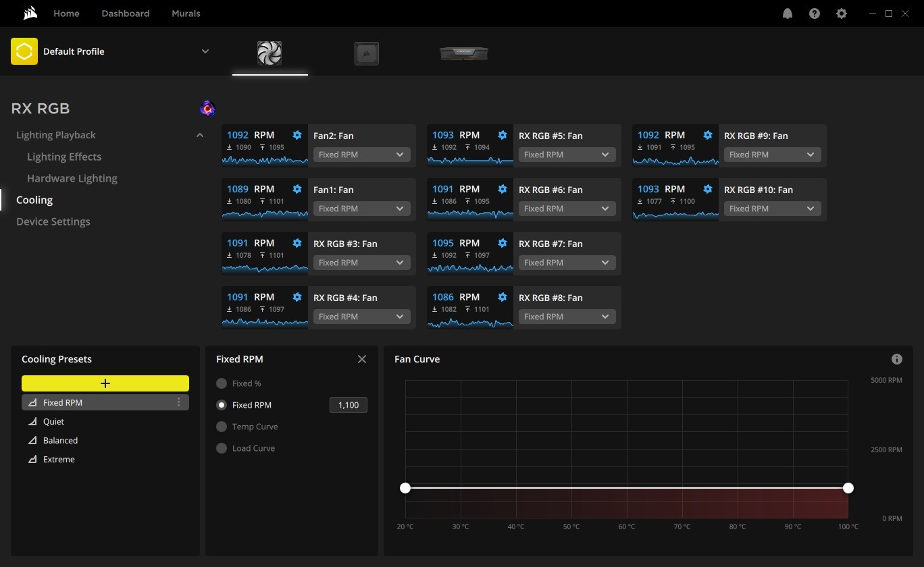924x567 pixels.
Task: Select the RAM memory device icon
Action: [x=463, y=53]
